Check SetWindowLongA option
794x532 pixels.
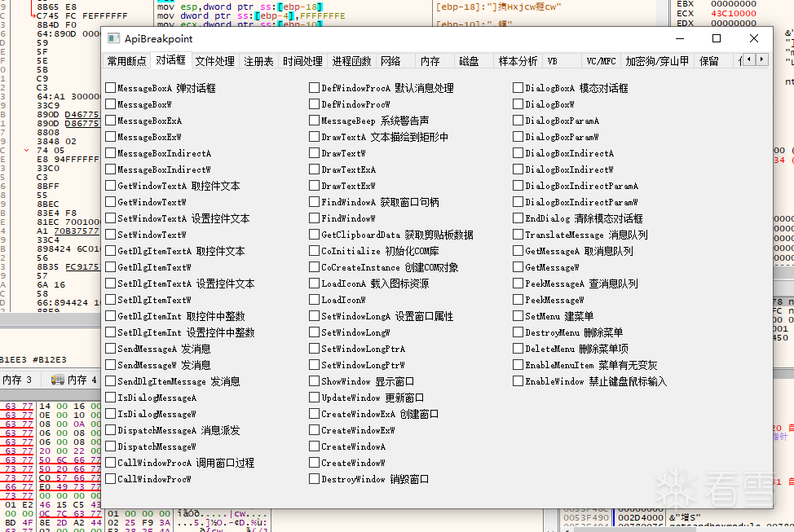pos(314,316)
